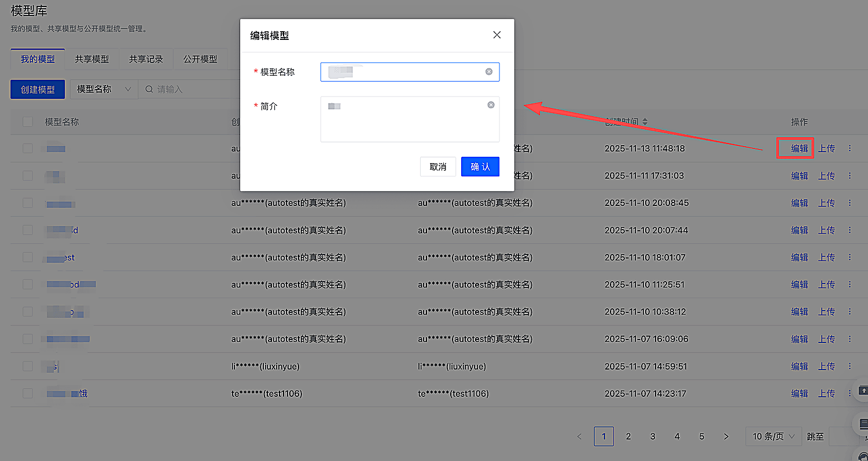The height and width of the screenshot is (461, 868).
Task: Switch to 共享记录 tab
Action: 146,59
